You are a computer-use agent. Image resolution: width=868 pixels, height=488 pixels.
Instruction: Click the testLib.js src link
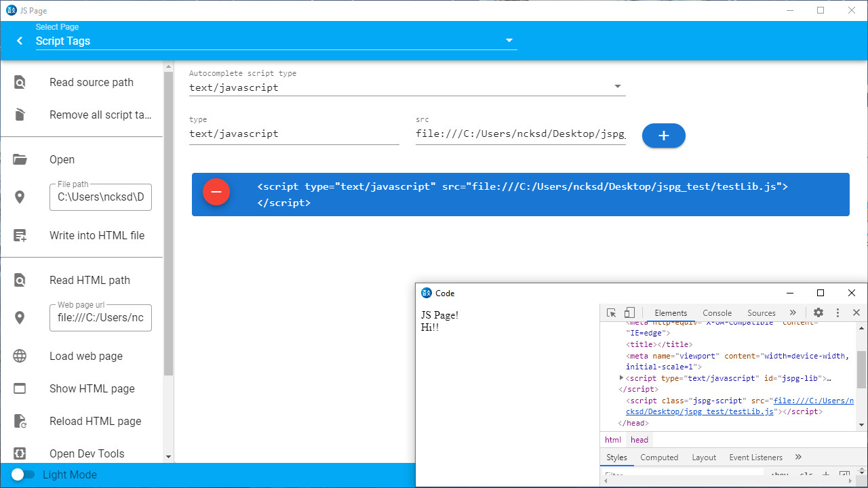tap(807, 401)
